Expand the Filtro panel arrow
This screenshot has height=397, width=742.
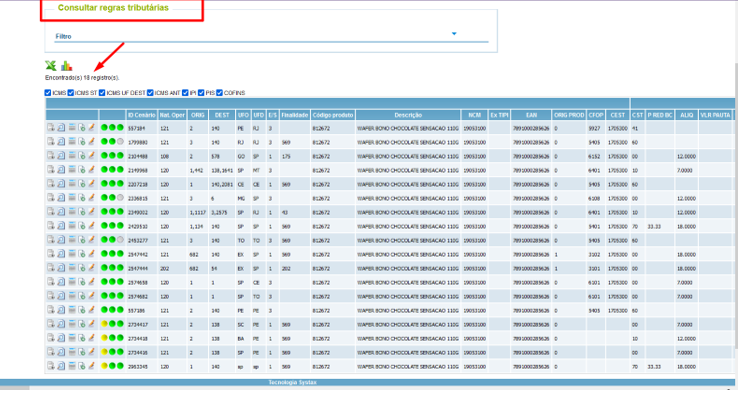point(454,34)
